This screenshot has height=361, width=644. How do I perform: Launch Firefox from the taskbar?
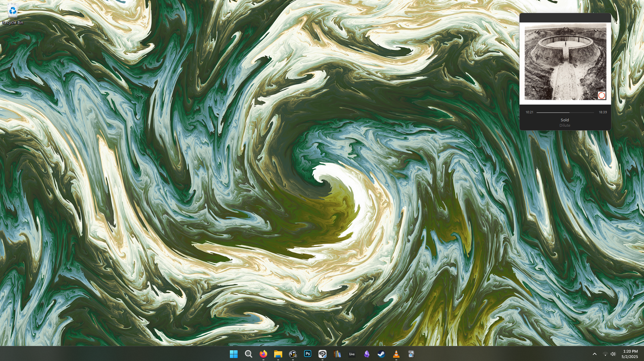point(263,354)
